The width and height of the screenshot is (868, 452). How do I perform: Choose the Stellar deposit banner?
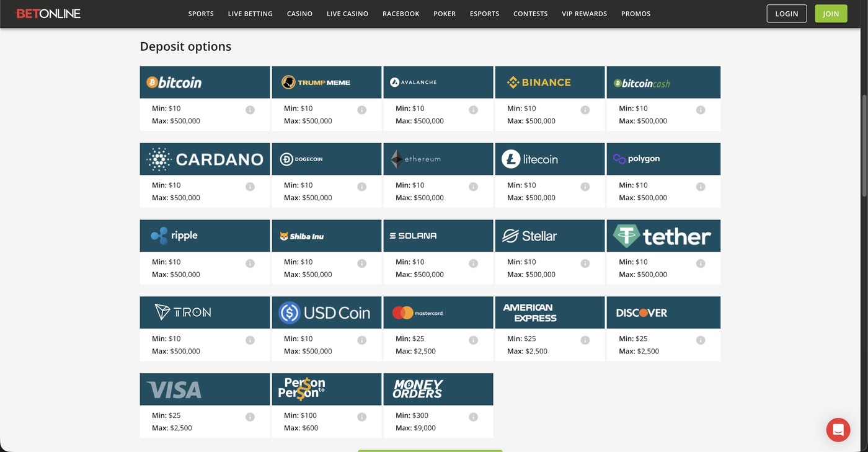tap(550, 236)
